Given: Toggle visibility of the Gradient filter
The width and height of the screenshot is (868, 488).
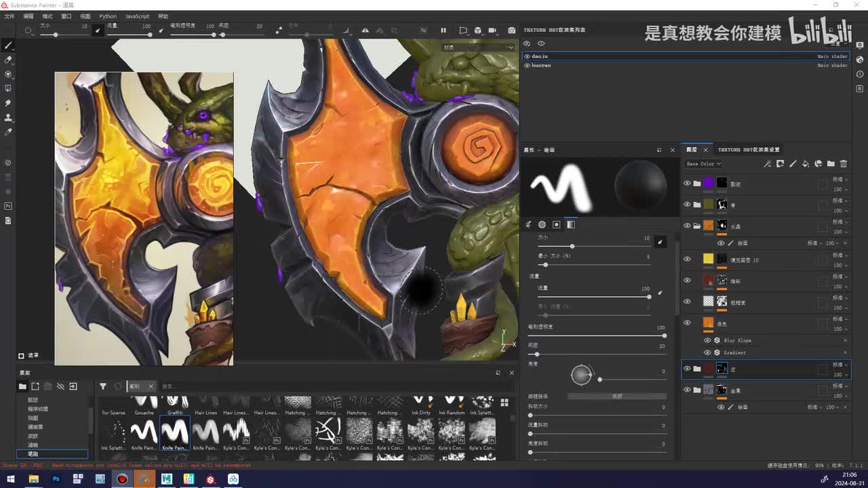Looking at the screenshot, I should pyautogui.click(x=708, y=352).
